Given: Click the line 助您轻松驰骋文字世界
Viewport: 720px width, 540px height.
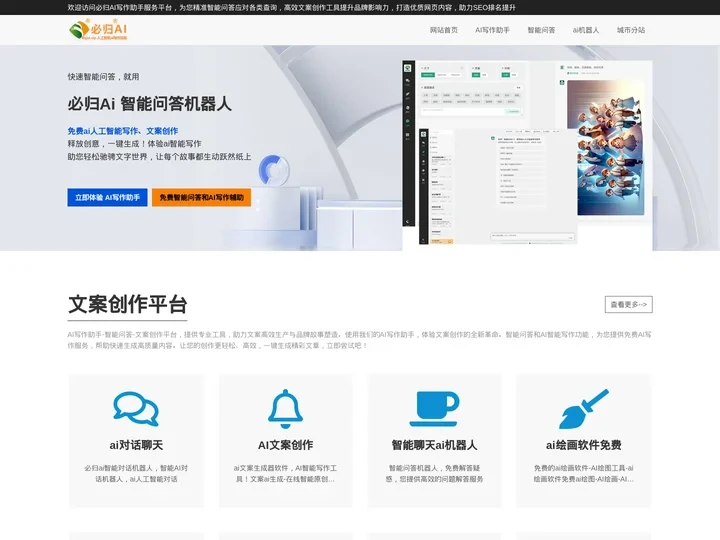Looking at the screenshot, I should (159, 157).
